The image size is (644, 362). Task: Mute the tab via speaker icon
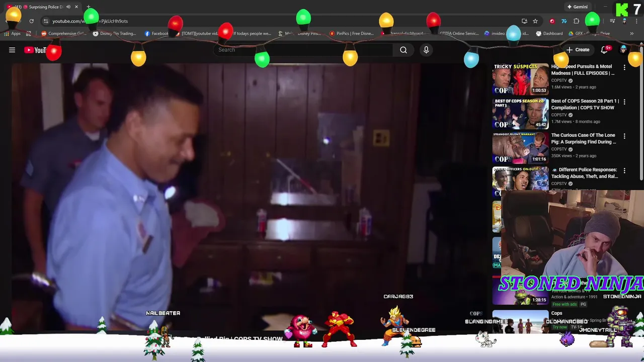(68, 7)
